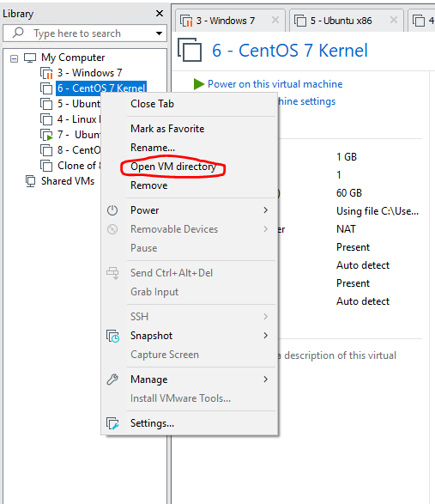Expand the Removable Devices submenu arrow
This screenshot has width=435, height=504.
(266, 229)
